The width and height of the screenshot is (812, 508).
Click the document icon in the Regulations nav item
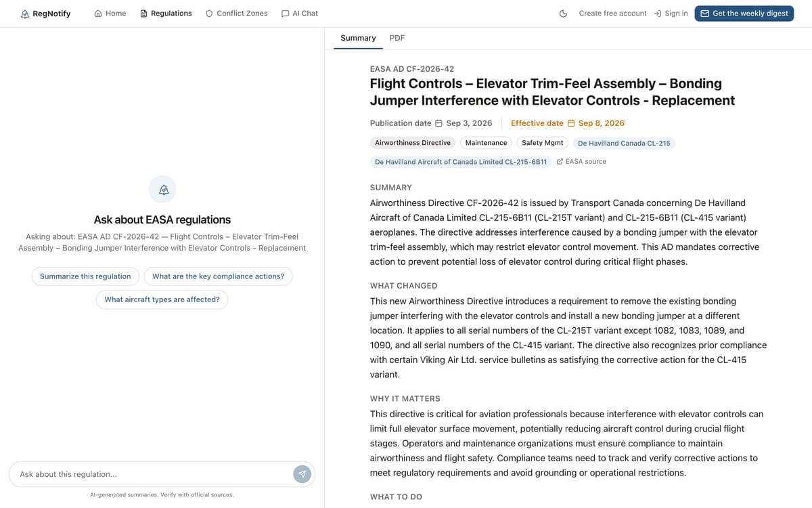[x=143, y=14]
